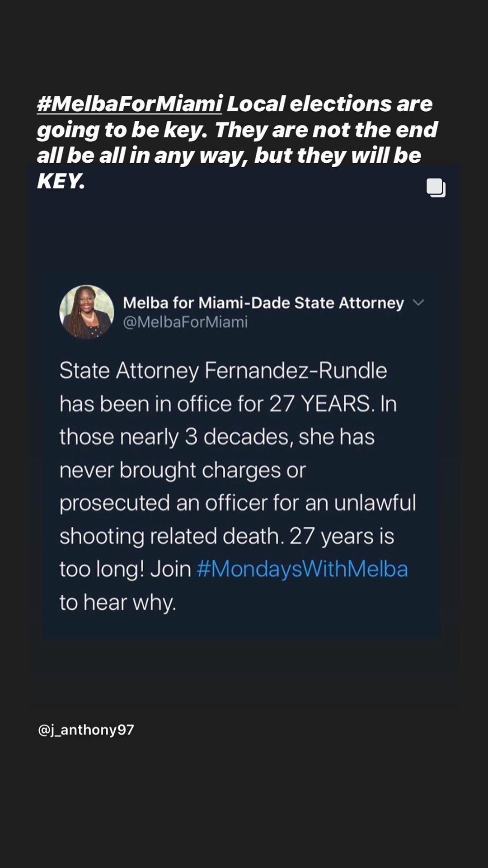Tap the @j_anthony97 mention
Viewport: 488px width, 868px height.
(x=86, y=730)
